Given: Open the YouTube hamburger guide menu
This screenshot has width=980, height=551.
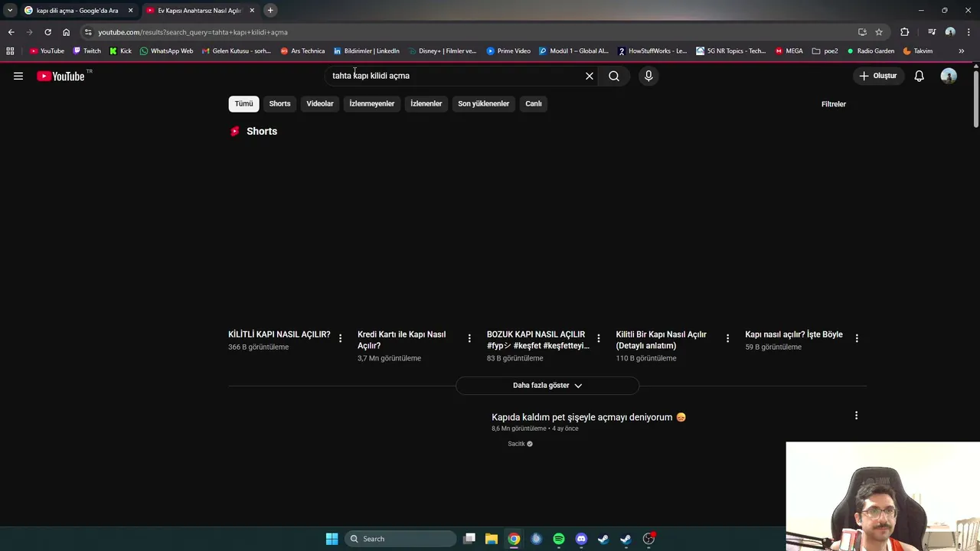Looking at the screenshot, I should coord(18,76).
